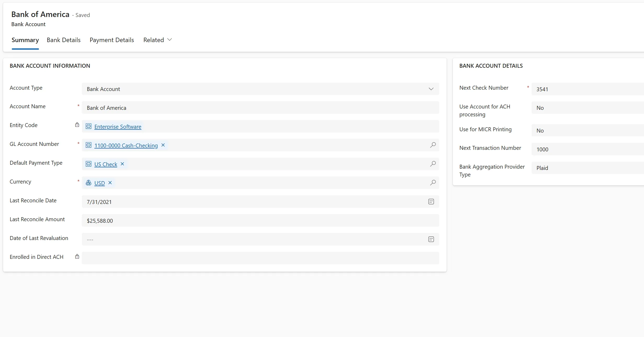The width and height of the screenshot is (644, 337).
Task: Remove the 1100-0000 Cash-Checking lookup value
Action: click(x=163, y=145)
